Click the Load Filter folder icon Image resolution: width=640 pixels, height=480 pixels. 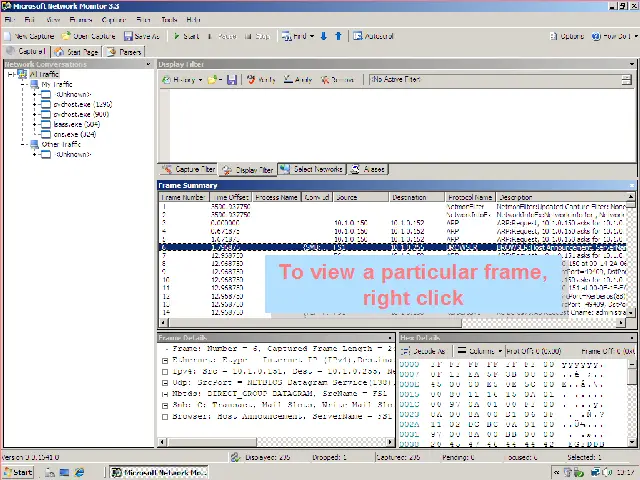[x=212, y=80]
